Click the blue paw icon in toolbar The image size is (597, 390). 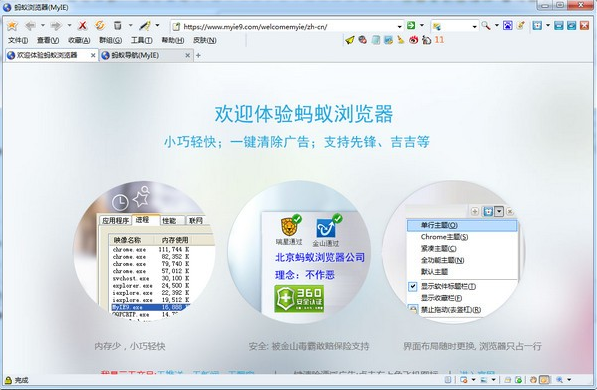(x=508, y=26)
